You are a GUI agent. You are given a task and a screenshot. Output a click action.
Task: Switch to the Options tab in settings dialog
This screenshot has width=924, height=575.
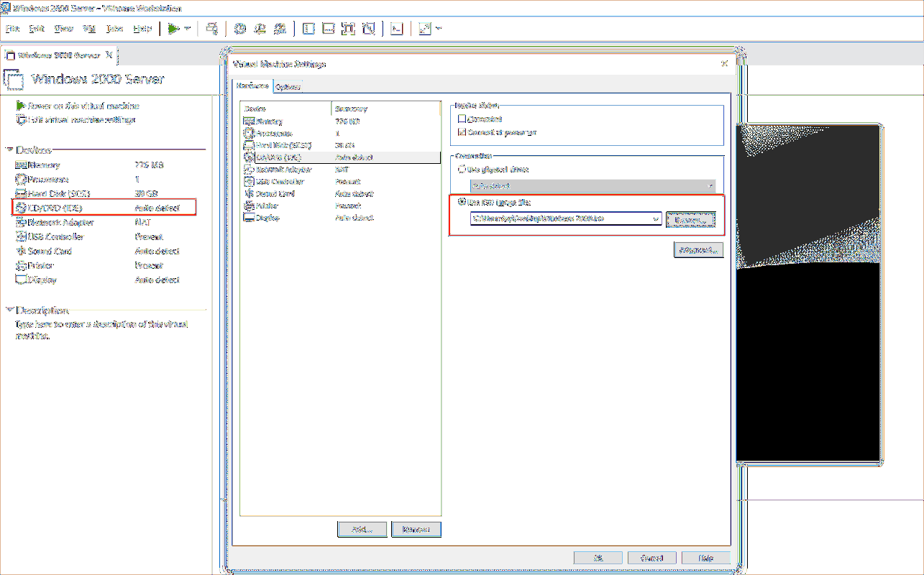tap(288, 87)
